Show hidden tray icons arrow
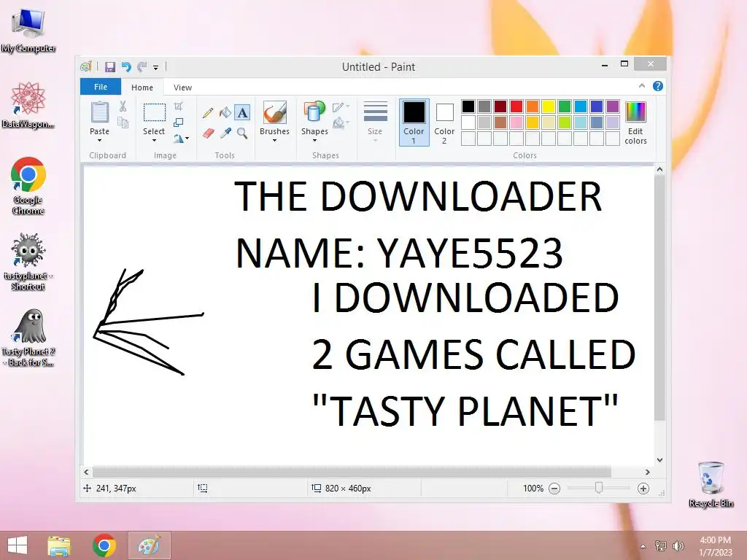This screenshot has height=560, width=747. (x=643, y=546)
